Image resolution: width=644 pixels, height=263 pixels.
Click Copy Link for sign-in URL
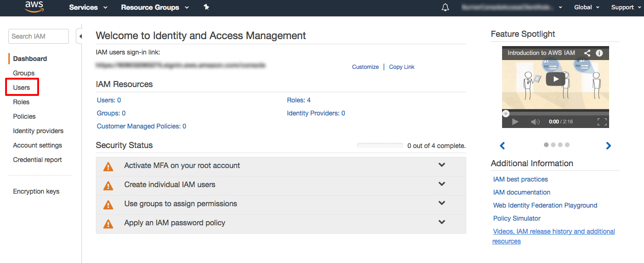pos(402,67)
